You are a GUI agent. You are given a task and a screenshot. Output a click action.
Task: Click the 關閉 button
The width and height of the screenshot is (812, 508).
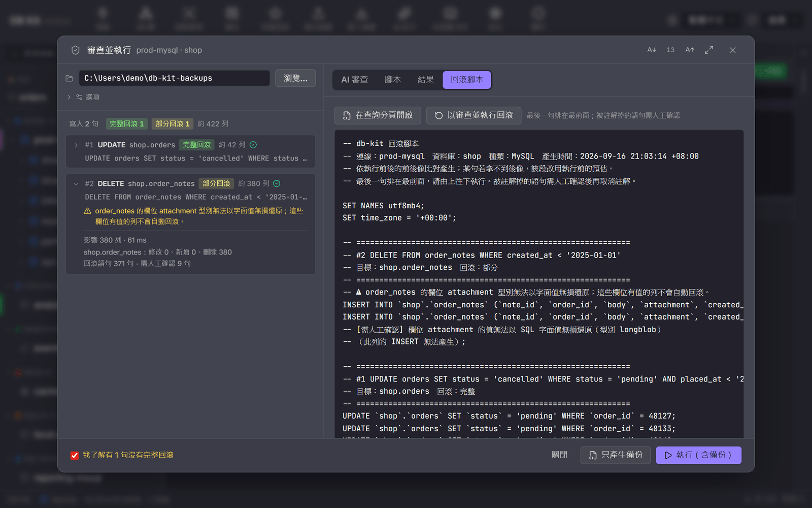[559, 455]
